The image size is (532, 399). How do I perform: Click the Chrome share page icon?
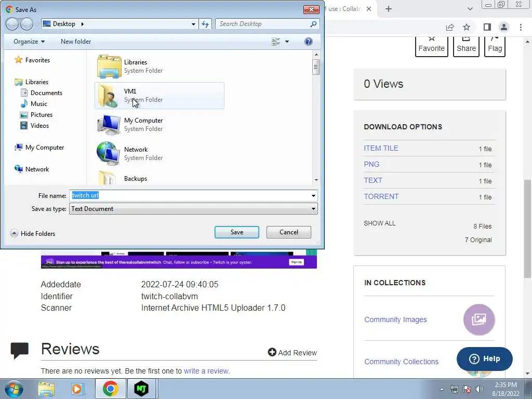click(x=450, y=27)
